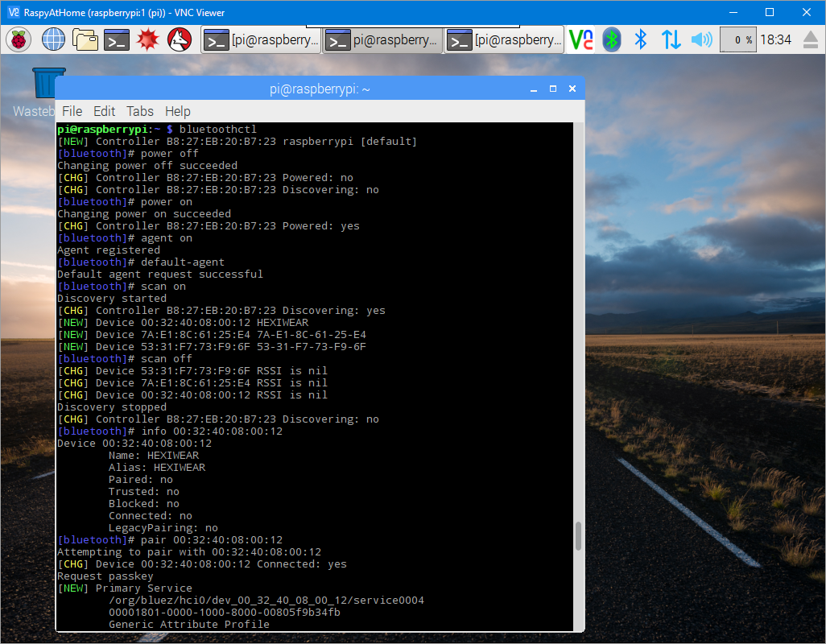
Task: Open the terminal Help menu
Action: pyautogui.click(x=177, y=111)
